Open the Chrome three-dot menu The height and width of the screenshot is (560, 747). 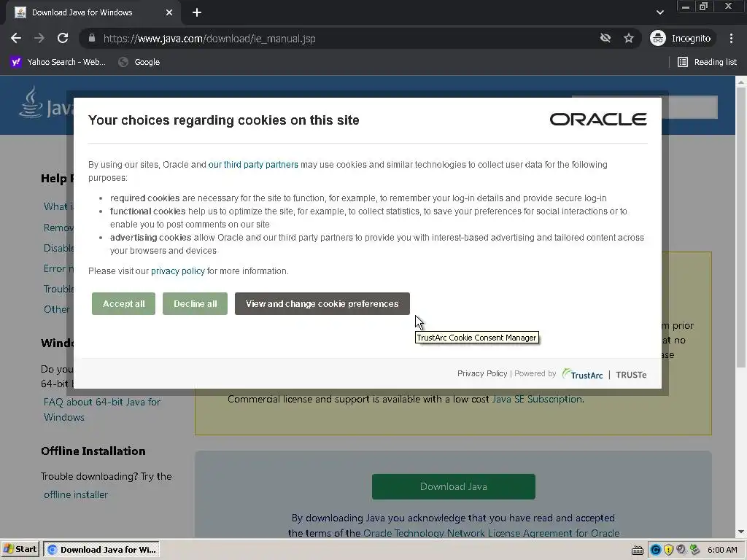coord(731,38)
